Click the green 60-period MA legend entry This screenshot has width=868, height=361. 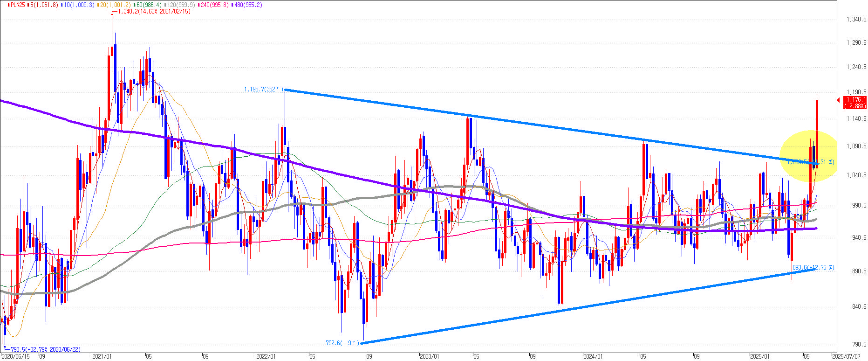[x=148, y=5]
